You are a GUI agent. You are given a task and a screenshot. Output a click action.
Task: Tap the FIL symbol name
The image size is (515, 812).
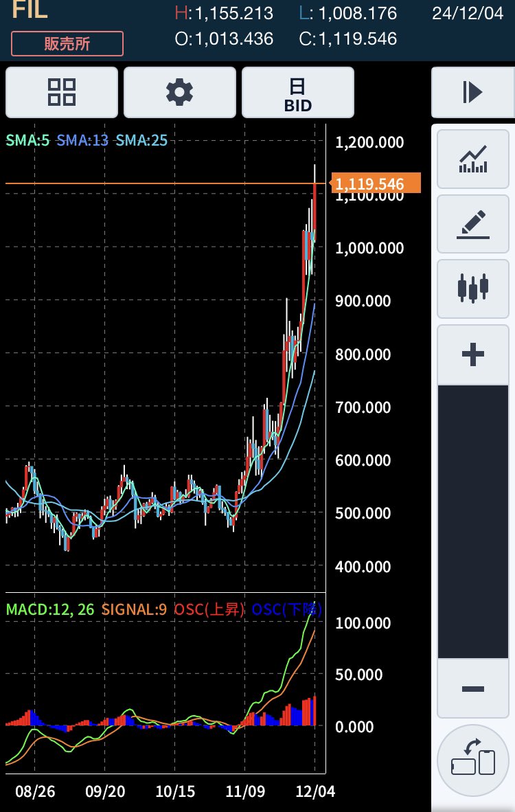(x=30, y=10)
